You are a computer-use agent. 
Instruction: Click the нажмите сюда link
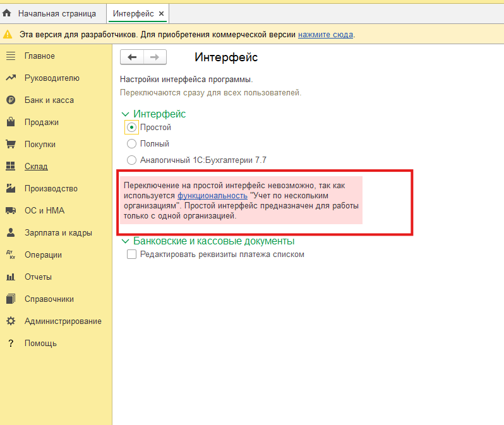325,35
